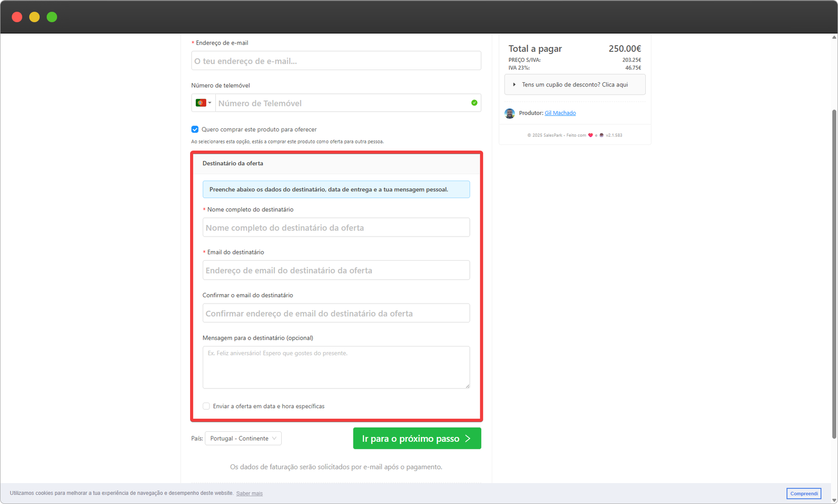
Task: Click the arrow icon on next step button
Action: (x=468, y=439)
